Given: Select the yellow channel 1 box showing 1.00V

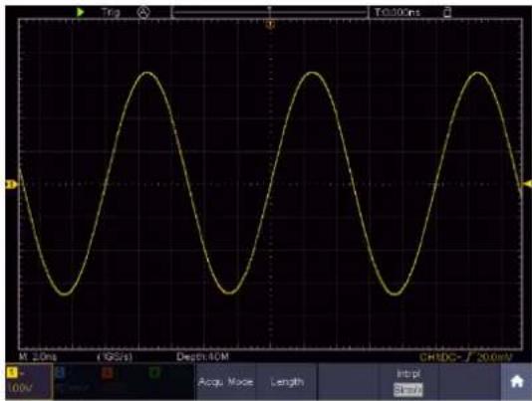Looking at the screenshot, I should (29, 381).
